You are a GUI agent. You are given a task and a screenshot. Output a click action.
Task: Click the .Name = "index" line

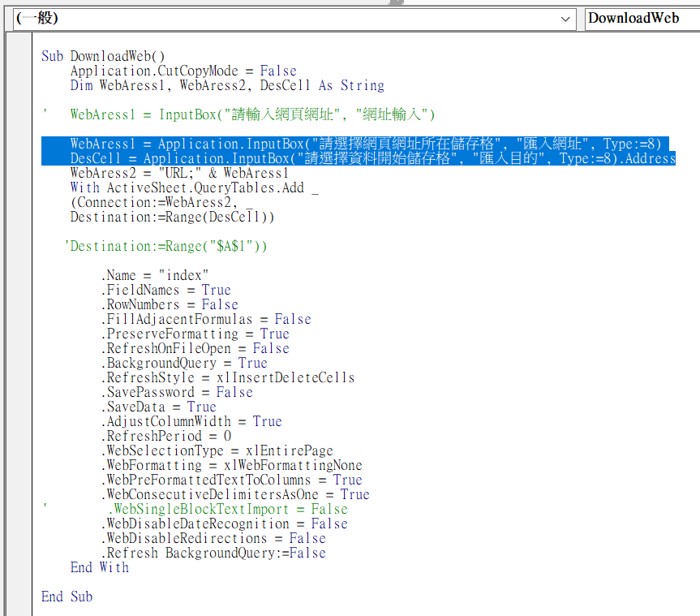pos(155,275)
